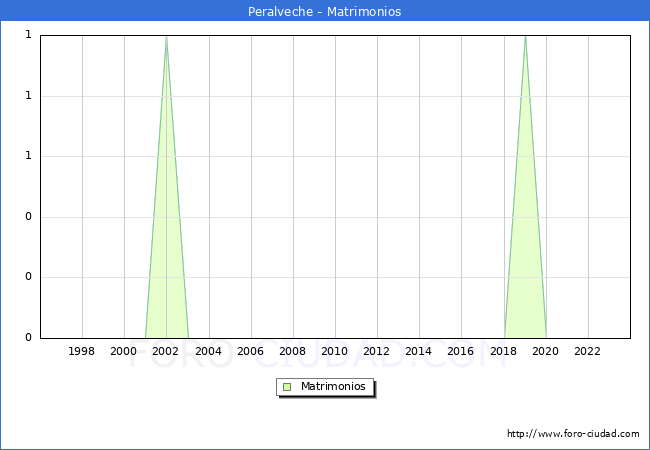Select the 2016 x-axis label
Screen dimensions: 650x450
[460, 351]
